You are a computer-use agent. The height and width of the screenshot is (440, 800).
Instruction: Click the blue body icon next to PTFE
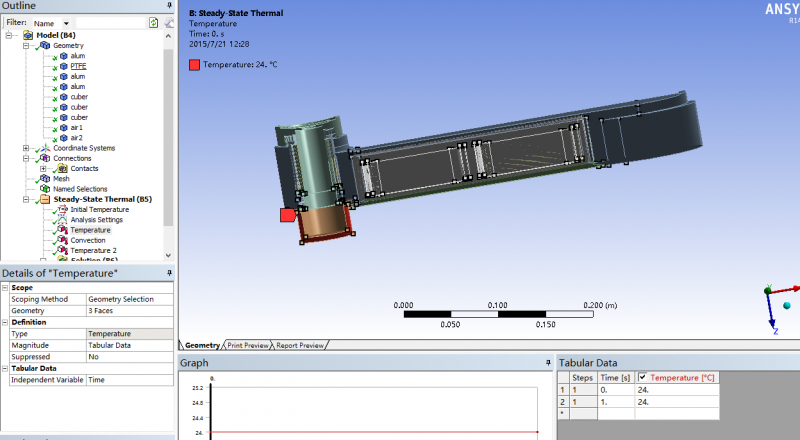pos(64,66)
